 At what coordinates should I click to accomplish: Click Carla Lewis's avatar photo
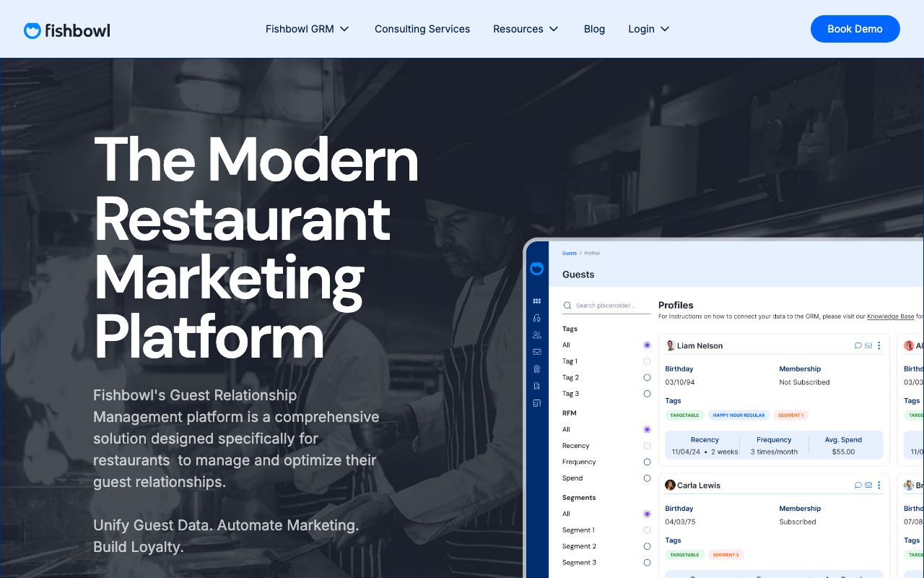click(670, 485)
